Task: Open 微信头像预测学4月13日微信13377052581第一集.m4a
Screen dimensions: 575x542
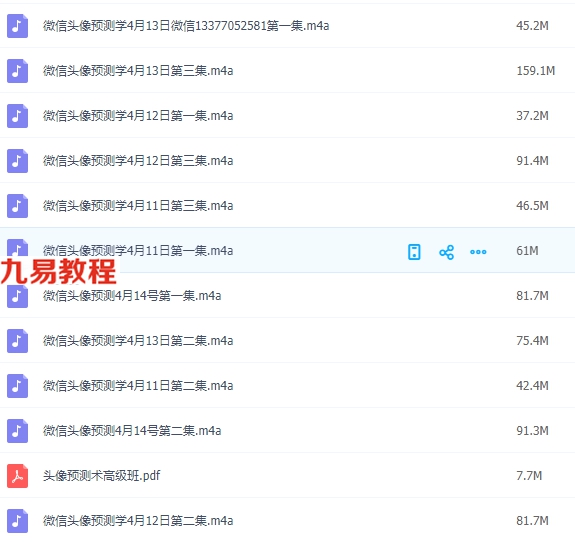Action: click(x=186, y=26)
